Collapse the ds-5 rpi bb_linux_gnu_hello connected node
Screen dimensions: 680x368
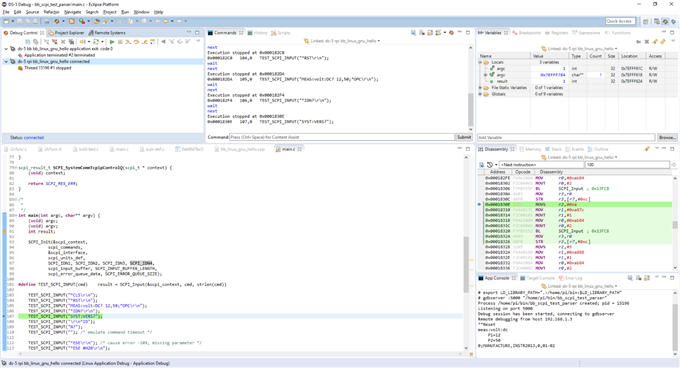(6, 62)
